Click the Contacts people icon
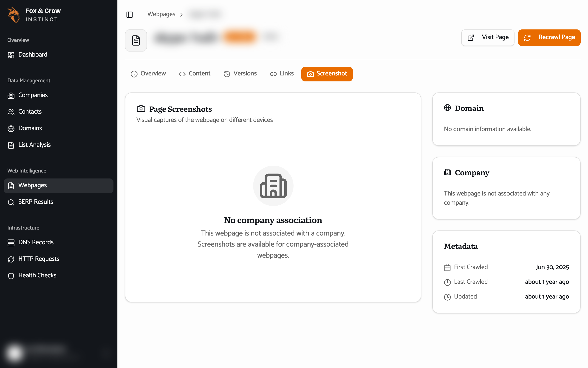588x368 pixels. click(x=11, y=112)
